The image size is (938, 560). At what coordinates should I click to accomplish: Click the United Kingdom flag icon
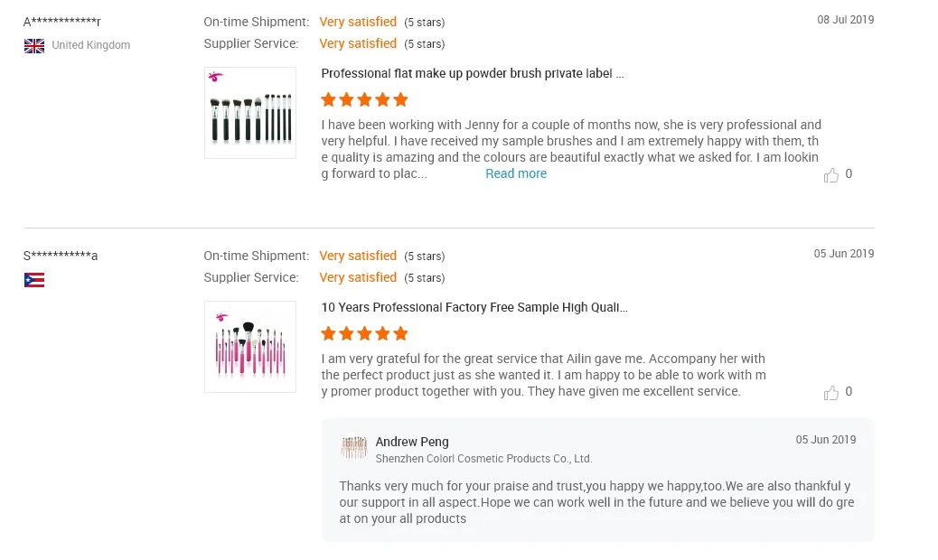34,46
